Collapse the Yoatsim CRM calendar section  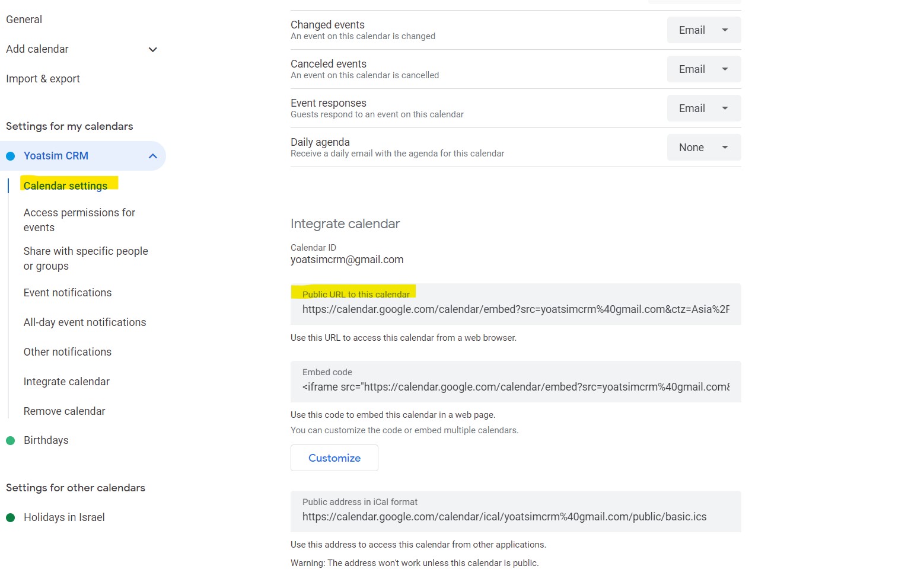152,156
